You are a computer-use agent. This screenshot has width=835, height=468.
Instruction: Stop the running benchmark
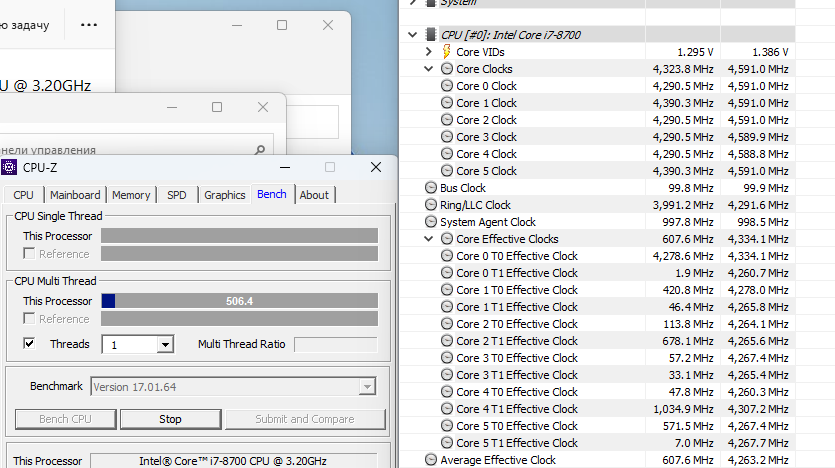[170, 419]
